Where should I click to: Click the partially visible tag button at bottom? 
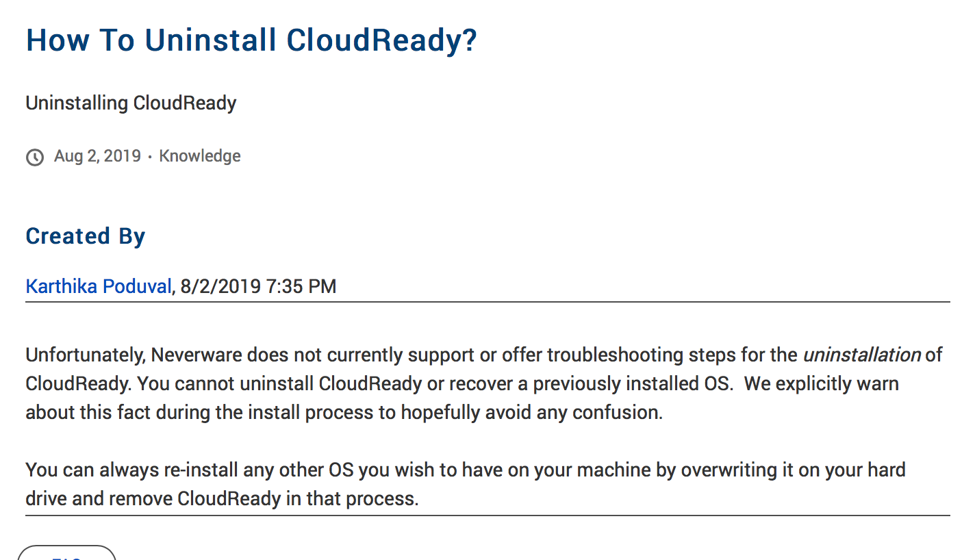tap(66, 553)
